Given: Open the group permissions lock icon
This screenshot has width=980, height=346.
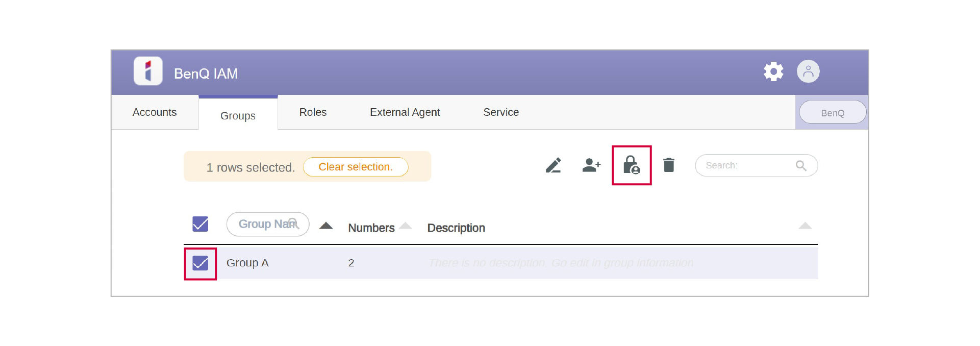Looking at the screenshot, I should pyautogui.click(x=632, y=165).
